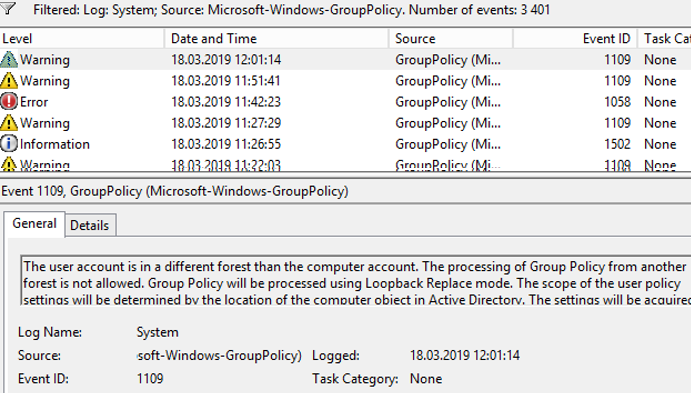Click the warning icon at 11:27:29
Image resolution: width=691 pixels, height=393 pixels.
(9, 123)
